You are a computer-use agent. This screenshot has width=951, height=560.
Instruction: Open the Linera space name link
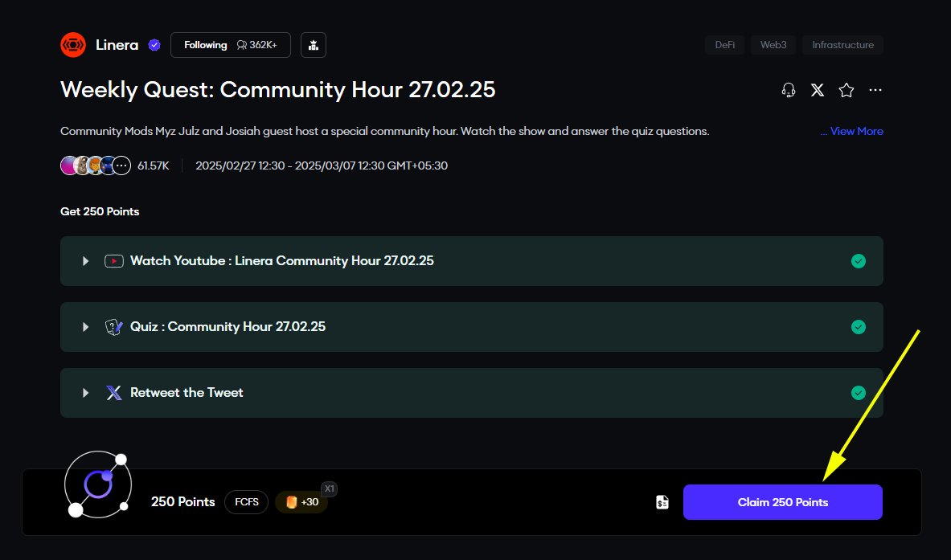click(x=117, y=45)
